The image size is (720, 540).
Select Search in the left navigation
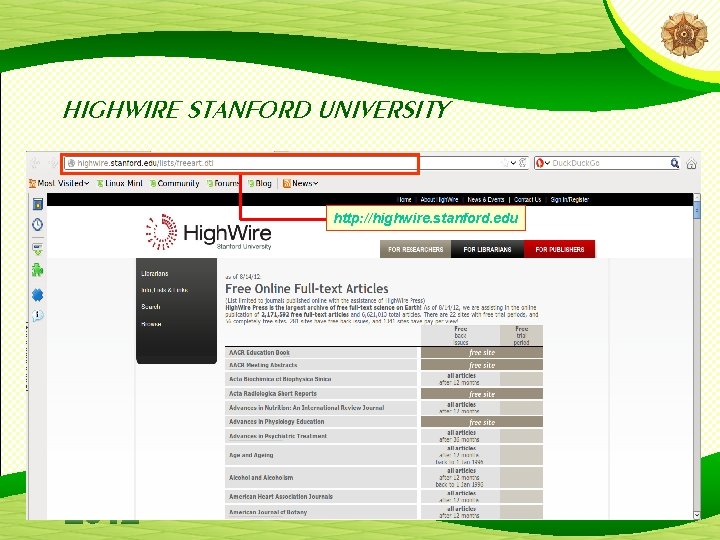[x=151, y=307]
